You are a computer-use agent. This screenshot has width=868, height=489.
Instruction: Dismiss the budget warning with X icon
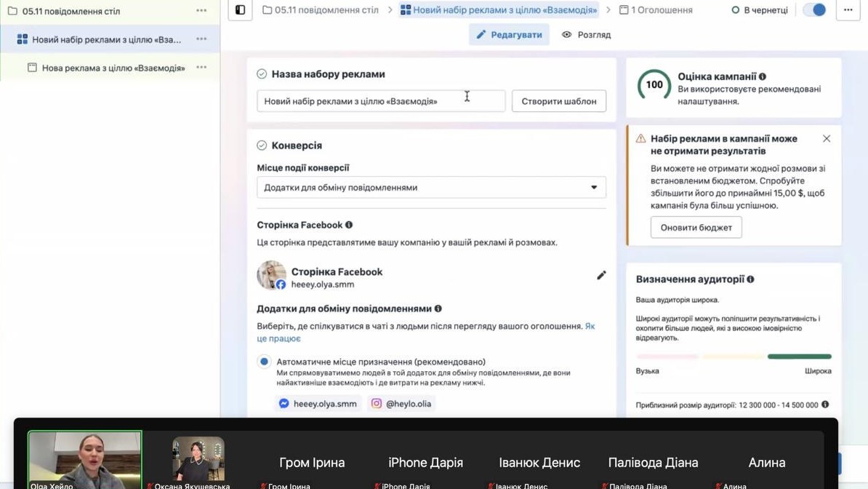tap(827, 138)
